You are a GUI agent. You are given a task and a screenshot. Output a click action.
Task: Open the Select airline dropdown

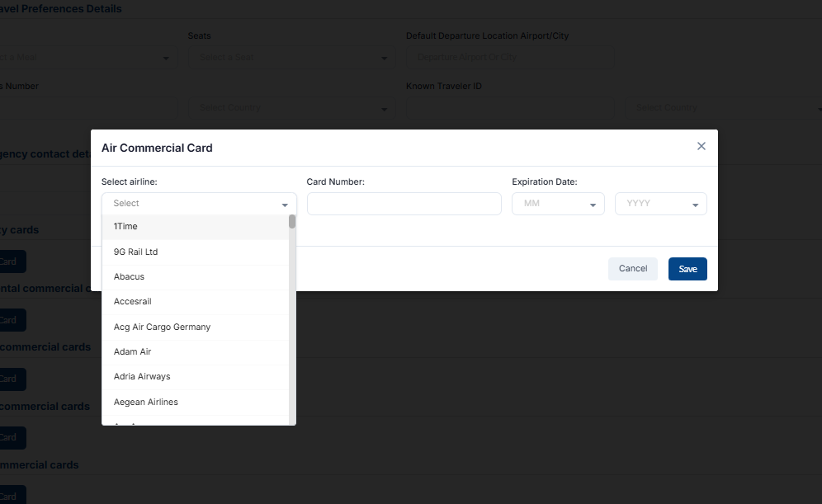click(x=199, y=203)
